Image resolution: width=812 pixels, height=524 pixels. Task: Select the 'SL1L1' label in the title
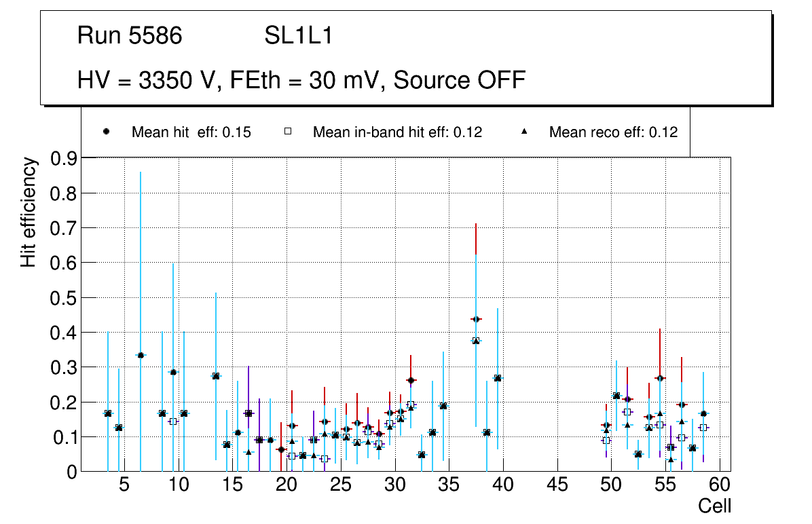point(298,36)
